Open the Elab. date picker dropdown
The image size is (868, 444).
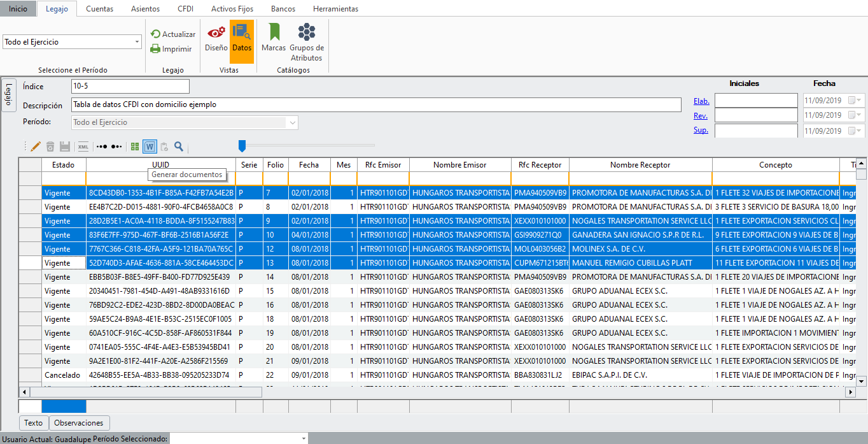(859, 101)
